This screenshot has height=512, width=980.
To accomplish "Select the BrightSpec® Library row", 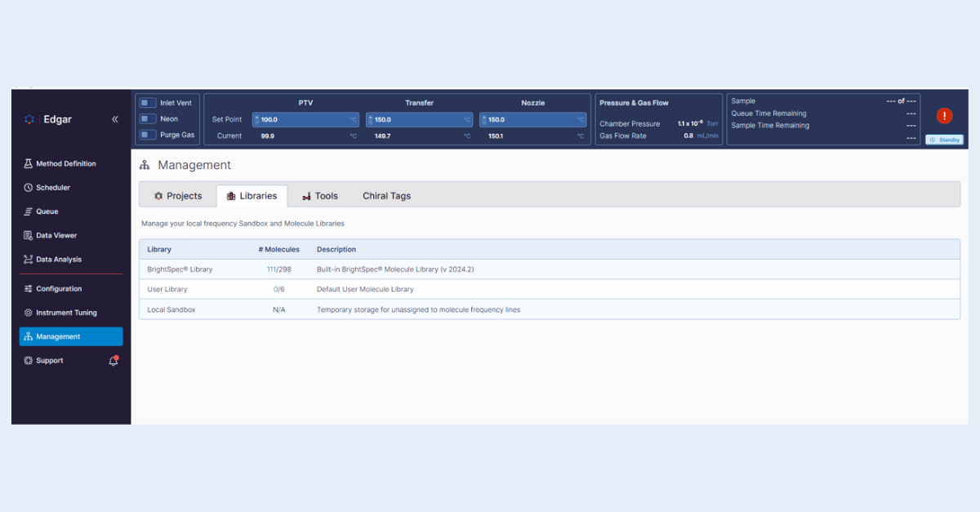I will coord(550,269).
